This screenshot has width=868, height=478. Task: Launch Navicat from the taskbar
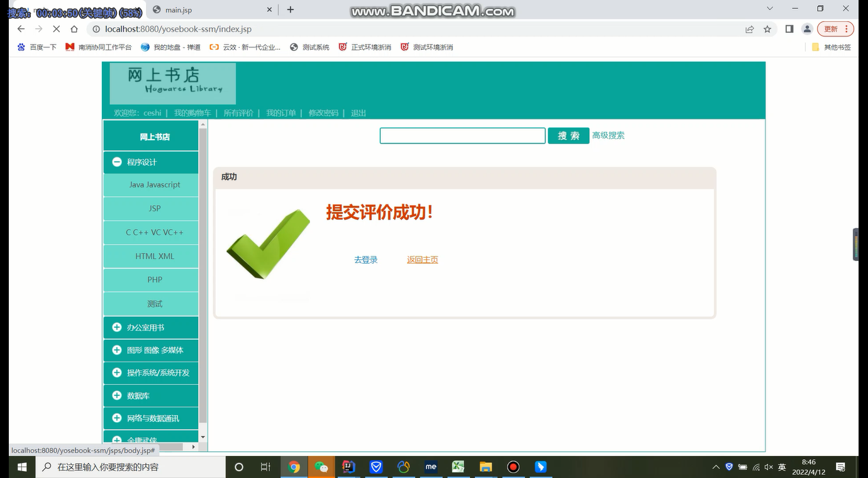[403, 467]
